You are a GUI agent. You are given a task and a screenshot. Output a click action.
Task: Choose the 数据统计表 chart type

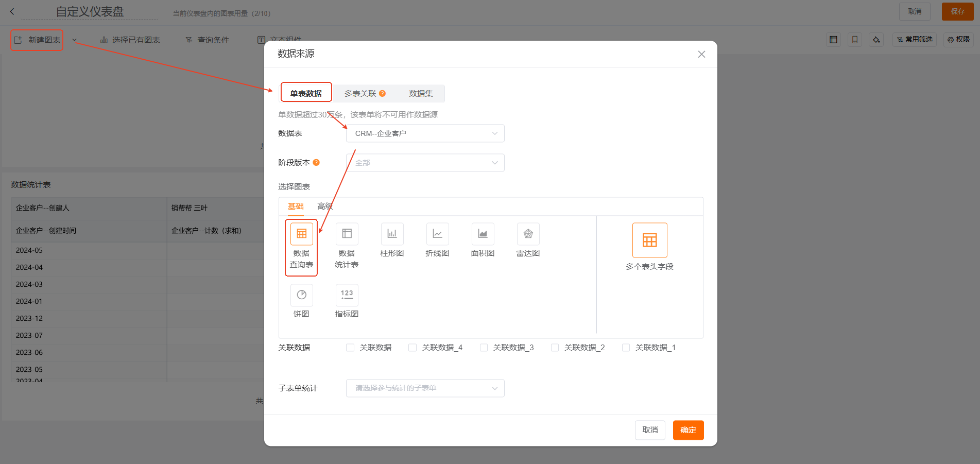click(x=347, y=234)
